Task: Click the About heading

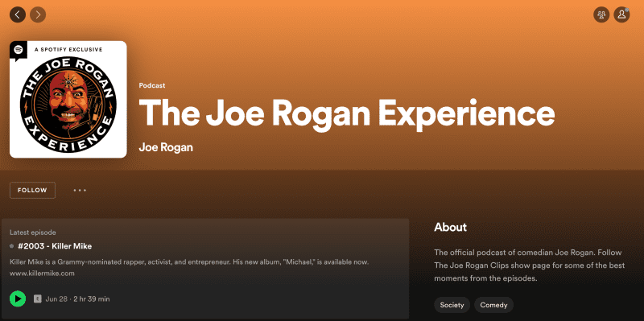Action: point(451,227)
